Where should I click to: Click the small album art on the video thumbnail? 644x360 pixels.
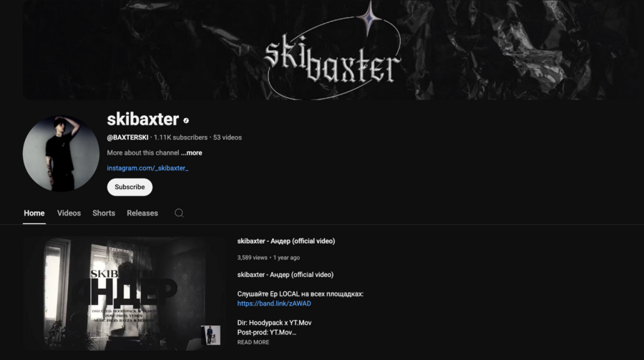tap(210, 335)
